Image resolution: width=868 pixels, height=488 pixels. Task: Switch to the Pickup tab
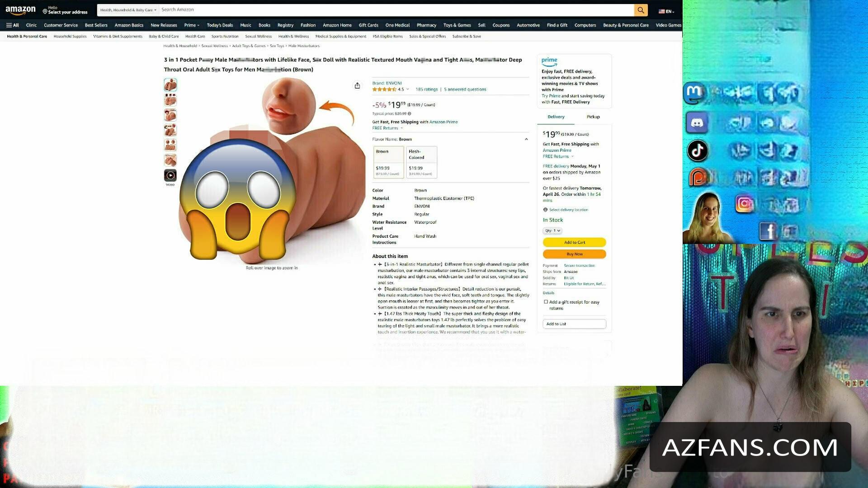tap(593, 117)
